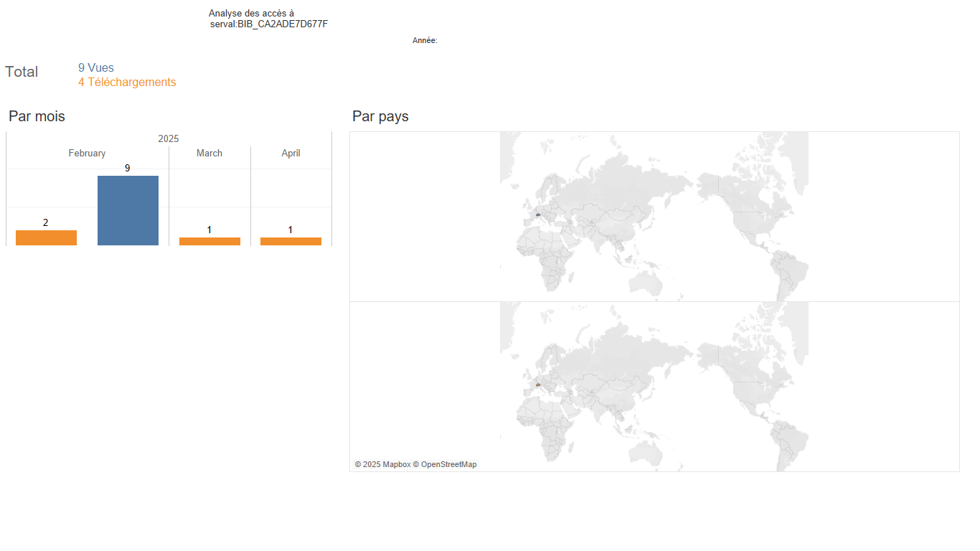Image resolution: width=980 pixels, height=551 pixels.
Task: Click the highlighted Switzerland marker on the upper map
Action: coord(537,214)
